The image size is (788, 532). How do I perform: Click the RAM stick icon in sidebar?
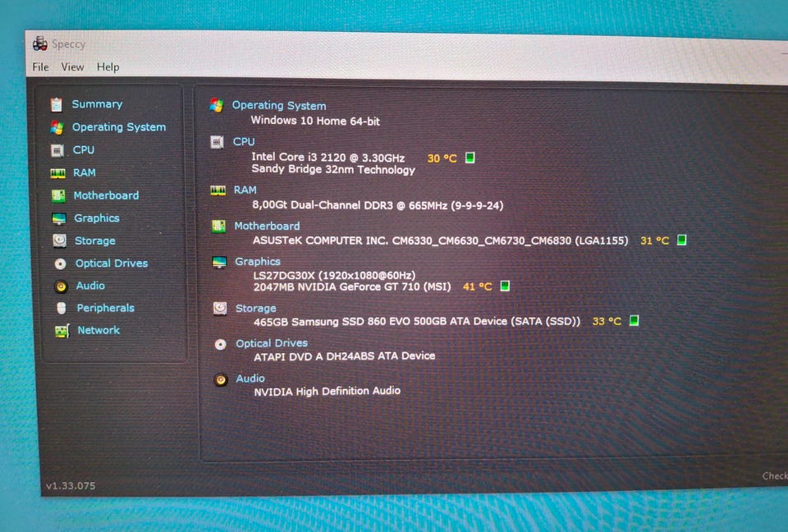tap(57, 173)
